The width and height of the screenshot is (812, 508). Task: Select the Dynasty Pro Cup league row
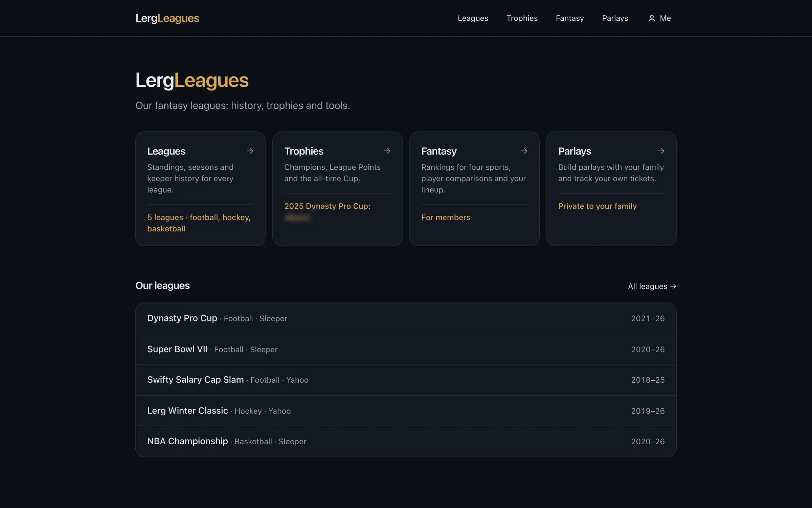[x=406, y=318]
